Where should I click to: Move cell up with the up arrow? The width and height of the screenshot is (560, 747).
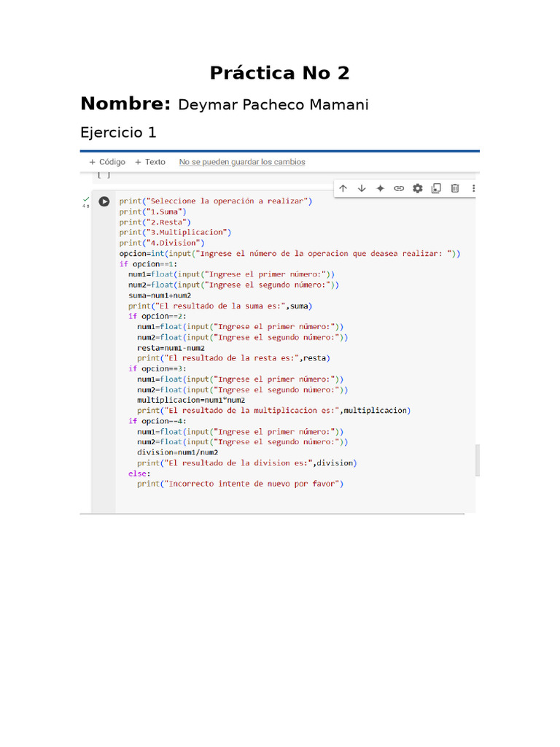click(343, 188)
